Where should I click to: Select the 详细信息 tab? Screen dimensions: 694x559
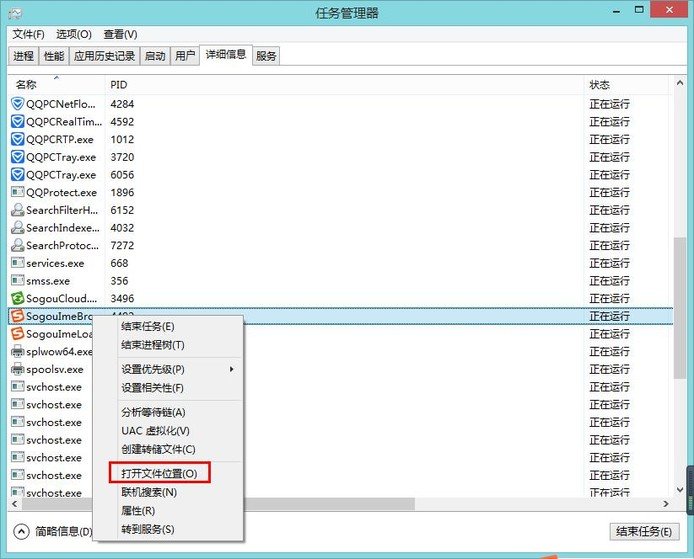click(x=226, y=54)
